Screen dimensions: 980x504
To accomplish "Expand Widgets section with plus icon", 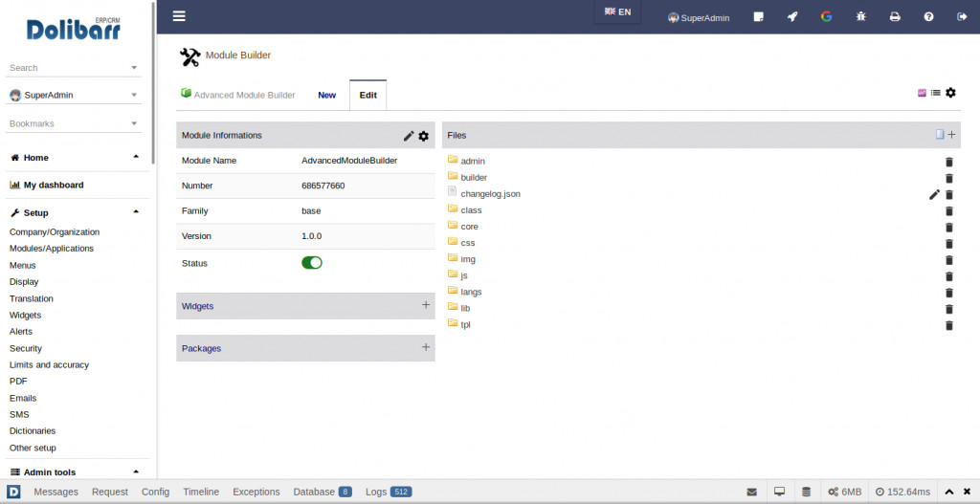I will pyautogui.click(x=426, y=305).
